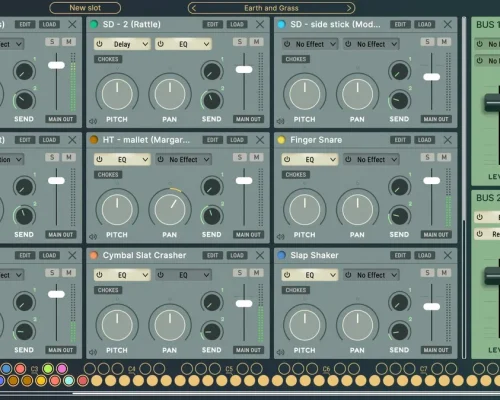500x400 pixels.
Task: Open Chokes for HT - mallet
Action: pyautogui.click(x=108, y=175)
